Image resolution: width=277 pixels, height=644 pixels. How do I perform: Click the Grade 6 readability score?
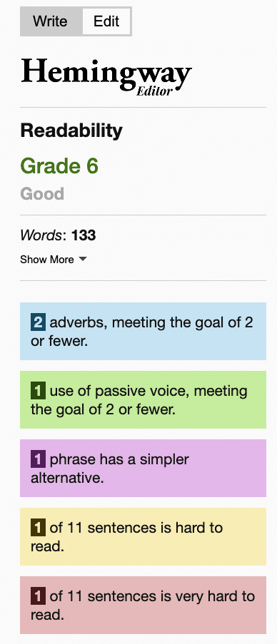[59, 166]
